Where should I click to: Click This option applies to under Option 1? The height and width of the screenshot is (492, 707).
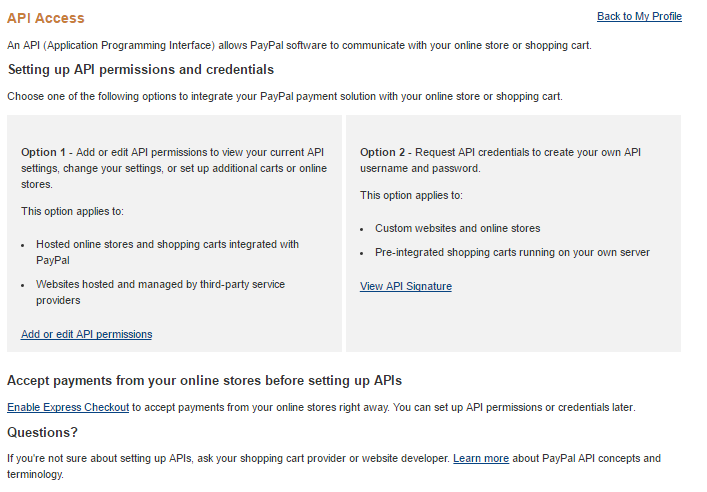coord(72,211)
